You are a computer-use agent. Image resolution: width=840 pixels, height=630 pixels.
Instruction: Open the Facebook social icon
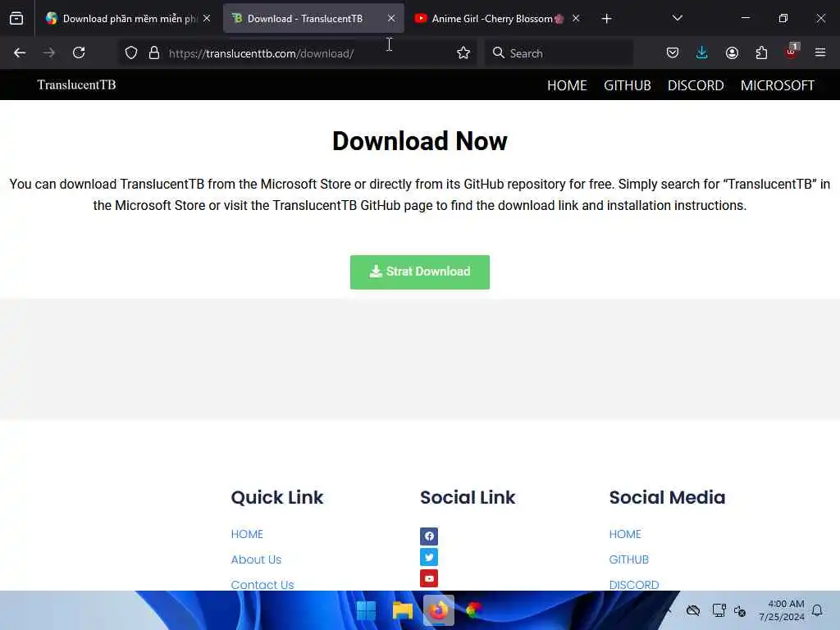(429, 536)
